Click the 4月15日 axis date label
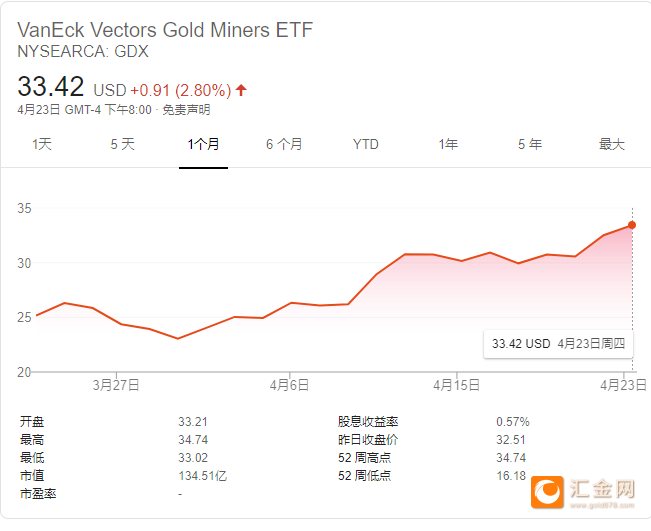 (x=455, y=385)
